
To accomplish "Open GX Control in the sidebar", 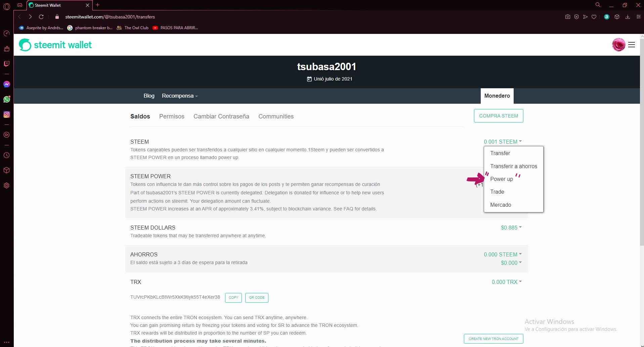I will click(x=6, y=34).
